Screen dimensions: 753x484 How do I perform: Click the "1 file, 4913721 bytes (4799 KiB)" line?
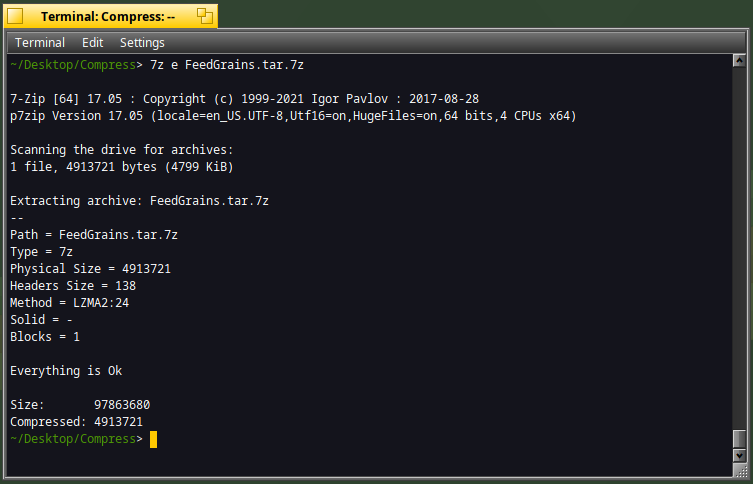coord(121,167)
